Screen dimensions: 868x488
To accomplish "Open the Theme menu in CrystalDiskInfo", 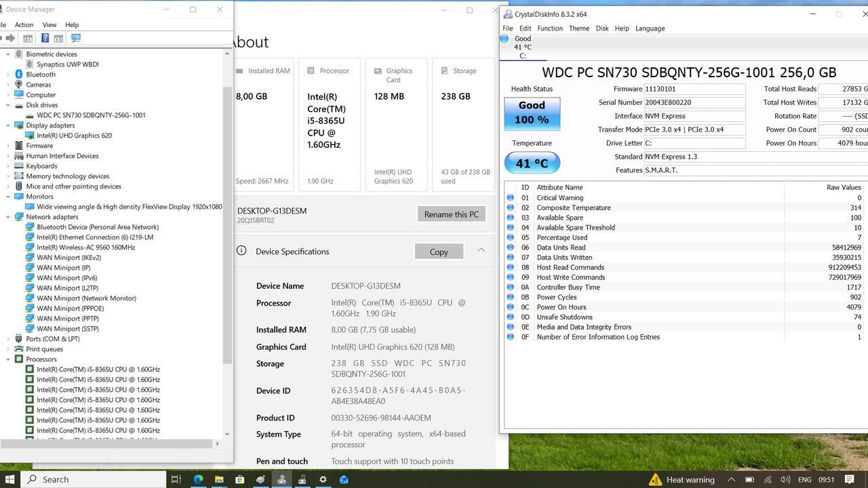I will [579, 28].
